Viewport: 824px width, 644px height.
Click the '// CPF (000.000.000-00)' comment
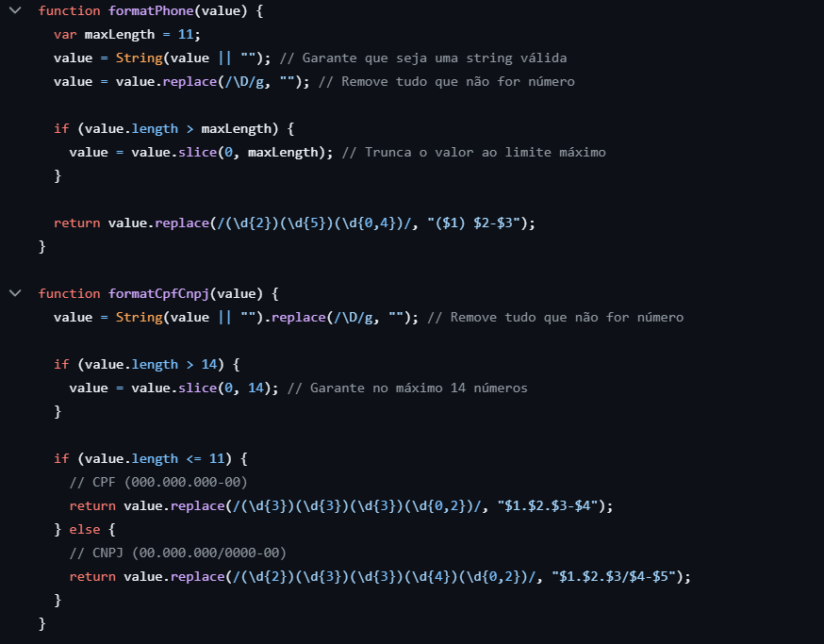click(x=158, y=482)
